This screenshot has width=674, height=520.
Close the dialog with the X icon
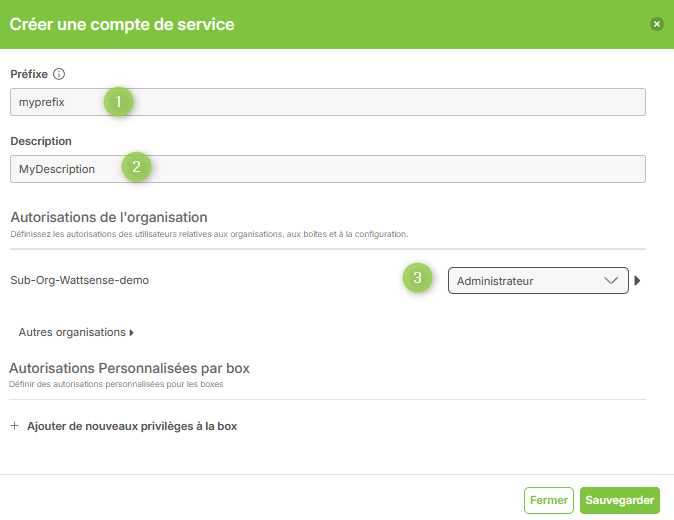click(x=656, y=24)
